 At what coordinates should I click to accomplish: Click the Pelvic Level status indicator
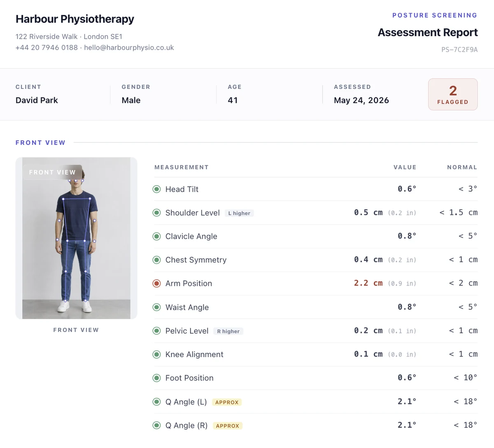pos(156,331)
